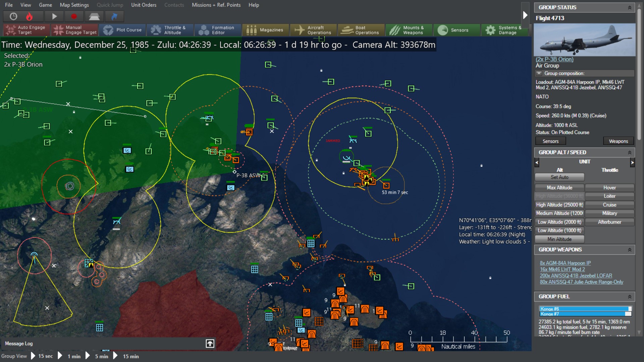The image size is (644, 362).
Task: Select Low Altitude (1000 ft)
Action: 559,230
